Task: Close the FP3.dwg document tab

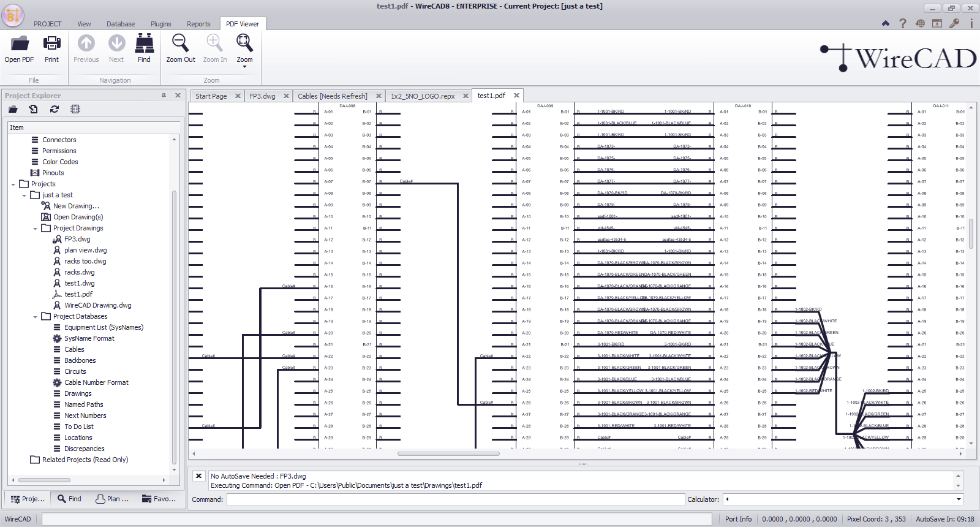Action: coord(286,96)
